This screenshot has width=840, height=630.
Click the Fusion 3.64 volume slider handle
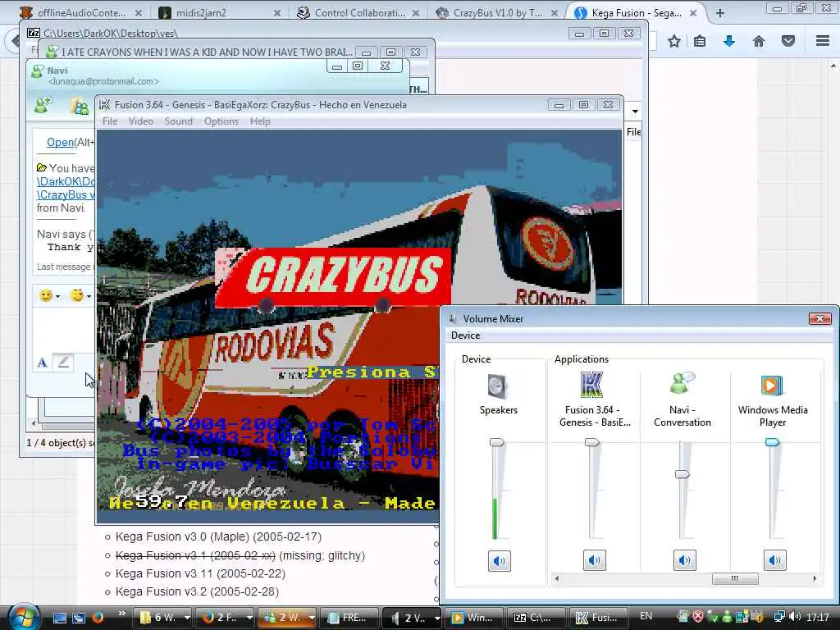coord(591,442)
